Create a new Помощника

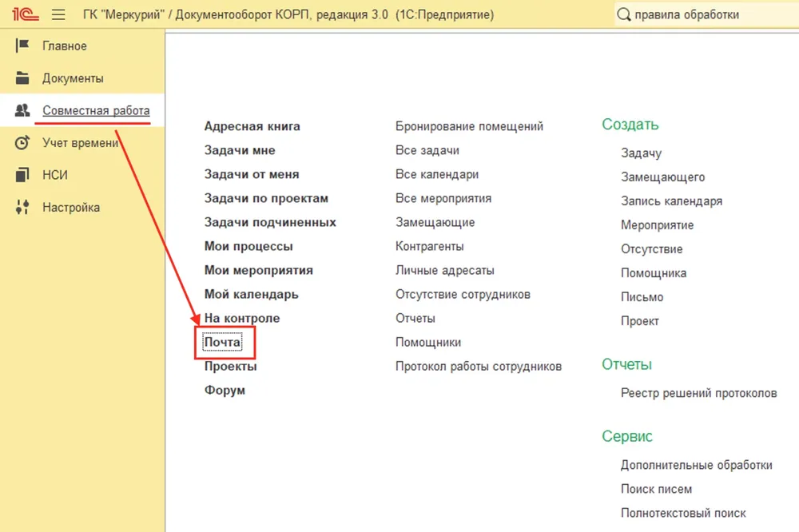pyautogui.click(x=654, y=272)
